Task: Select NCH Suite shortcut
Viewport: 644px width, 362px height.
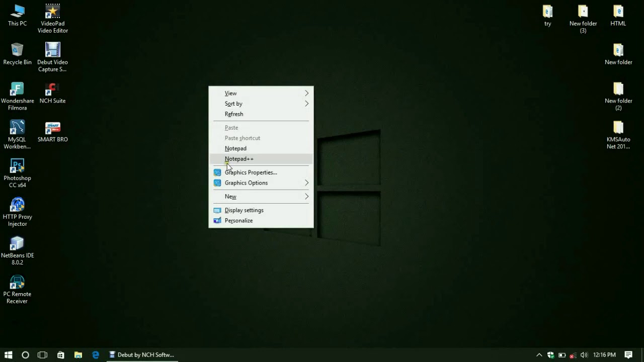Action: [x=53, y=93]
